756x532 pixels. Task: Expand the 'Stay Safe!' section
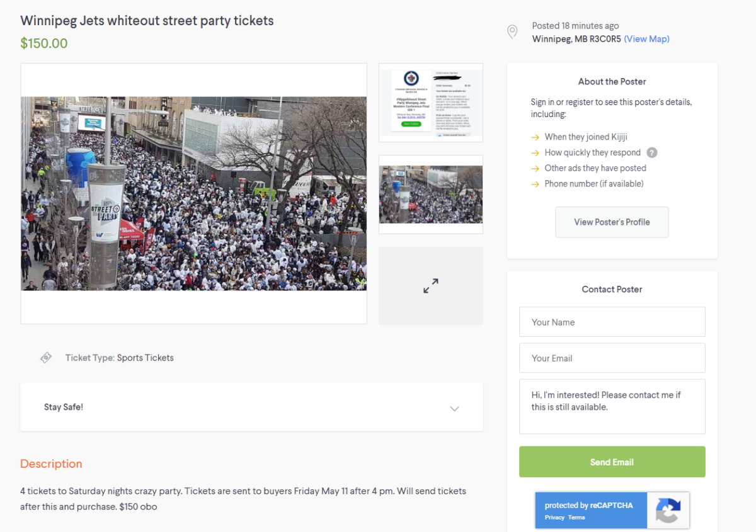(x=454, y=408)
